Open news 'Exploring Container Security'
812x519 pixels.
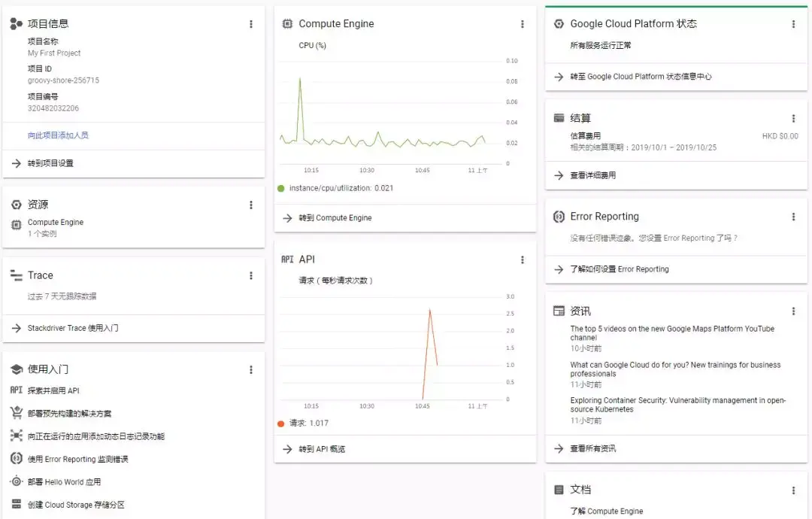point(678,405)
